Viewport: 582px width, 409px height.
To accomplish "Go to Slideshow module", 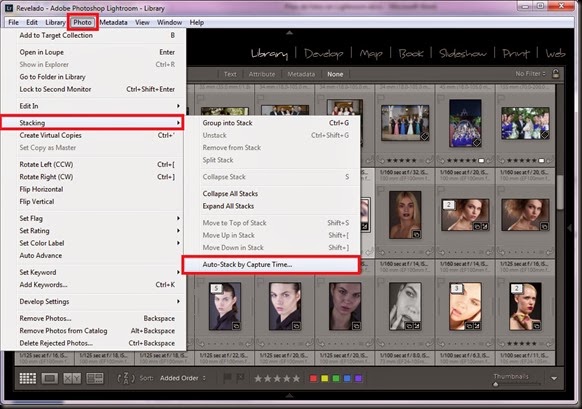I will [462, 54].
